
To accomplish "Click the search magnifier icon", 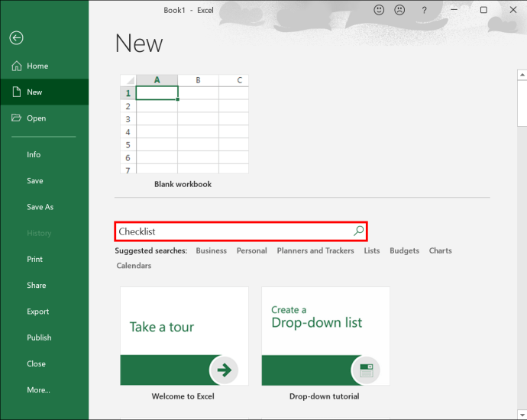I will coord(359,231).
